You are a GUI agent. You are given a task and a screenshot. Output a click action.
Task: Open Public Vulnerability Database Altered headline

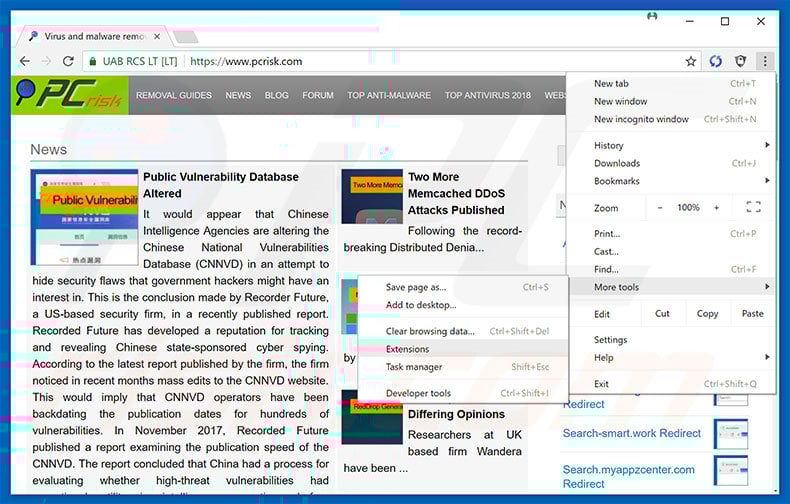[x=221, y=185]
